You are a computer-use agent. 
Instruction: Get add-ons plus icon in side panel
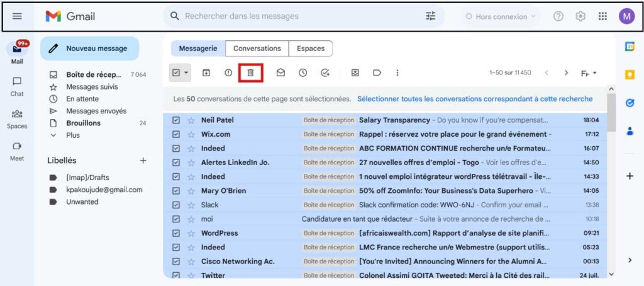click(630, 176)
